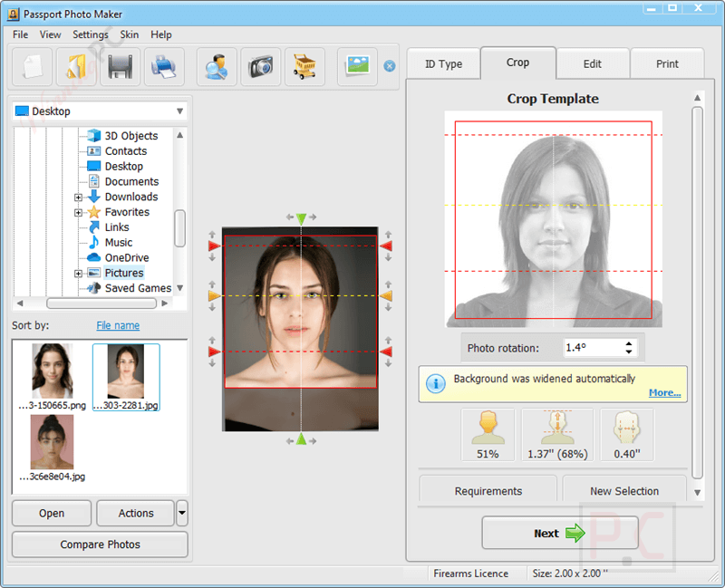This screenshot has height=588, width=725.
Task: Click the New blank document toolbar icon
Action: click(x=32, y=67)
